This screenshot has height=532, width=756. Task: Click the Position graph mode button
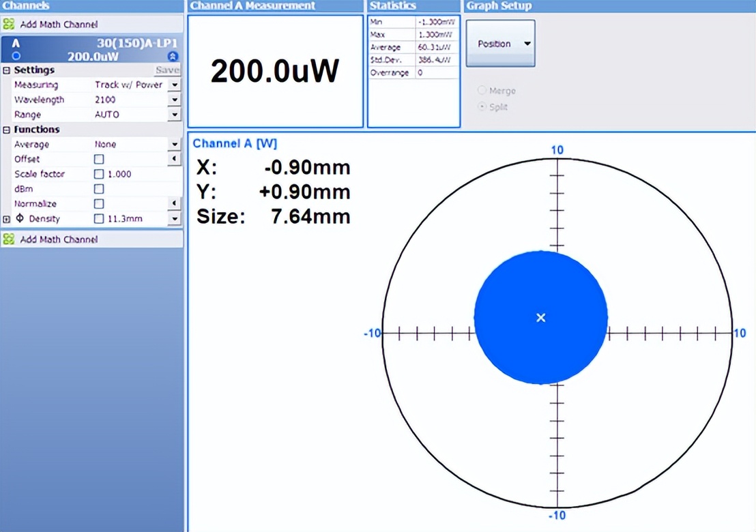500,42
